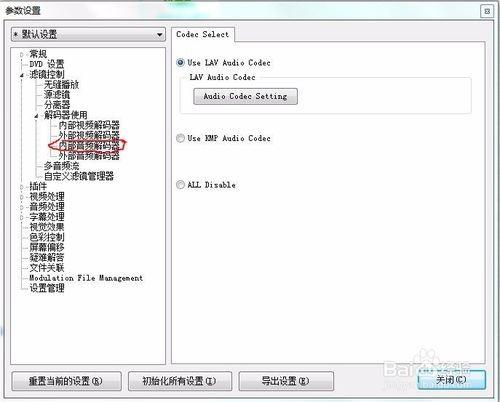Expand the 常规 tree node arrow
500x402 pixels.
pyautogui.click(x=22, y=54)
